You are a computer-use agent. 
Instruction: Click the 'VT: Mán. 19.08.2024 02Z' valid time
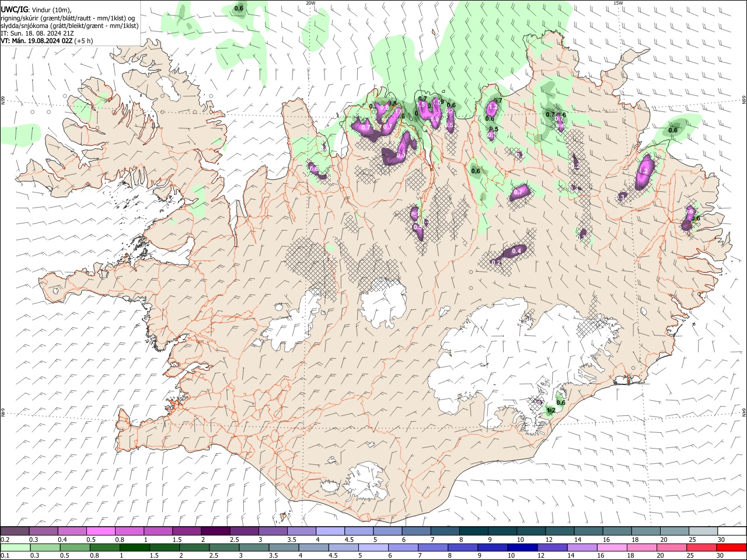tap(37, 41)
